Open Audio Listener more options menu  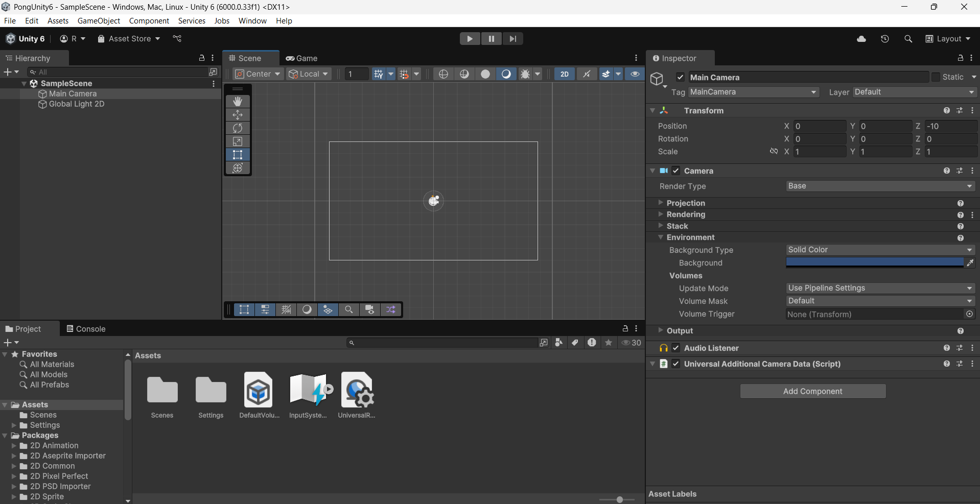pos(972,348)
